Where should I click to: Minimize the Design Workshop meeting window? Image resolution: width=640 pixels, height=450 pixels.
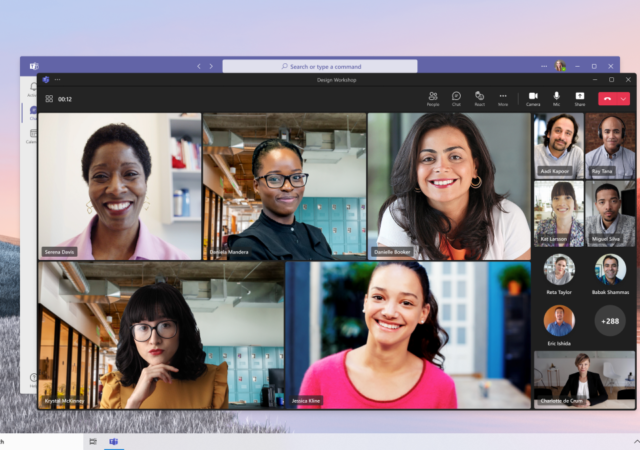(x=595, y=80)
